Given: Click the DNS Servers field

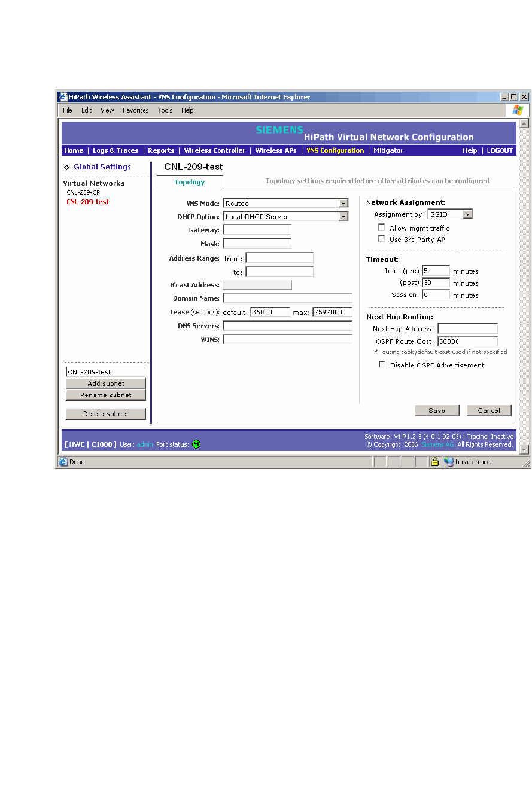Looking at the screenshot, I should 287,326.
